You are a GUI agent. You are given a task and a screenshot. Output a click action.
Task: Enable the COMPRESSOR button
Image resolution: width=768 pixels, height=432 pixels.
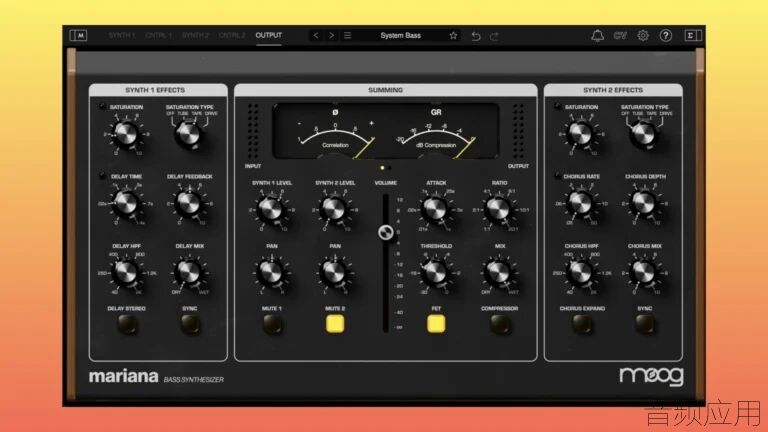pos(499,324)
